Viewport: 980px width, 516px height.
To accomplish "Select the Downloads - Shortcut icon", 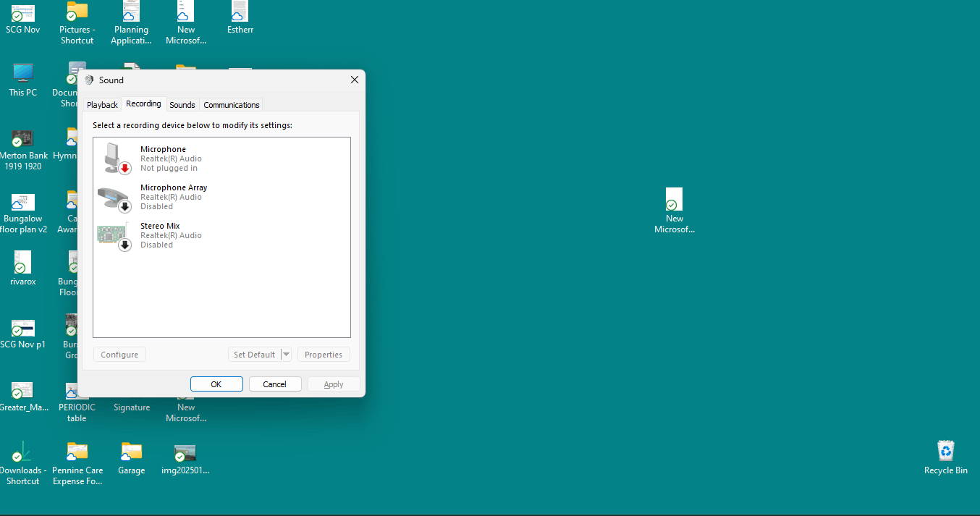I will [22, 452].
